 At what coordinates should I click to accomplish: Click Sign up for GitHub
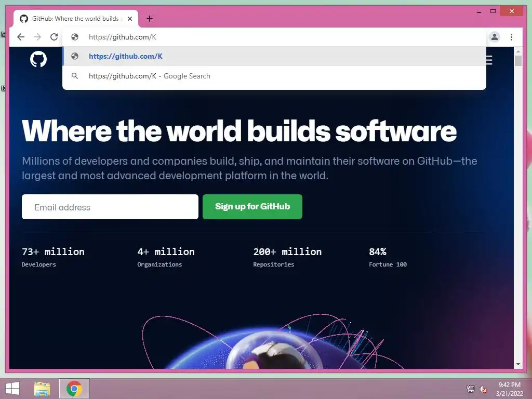tap(252, 207)
